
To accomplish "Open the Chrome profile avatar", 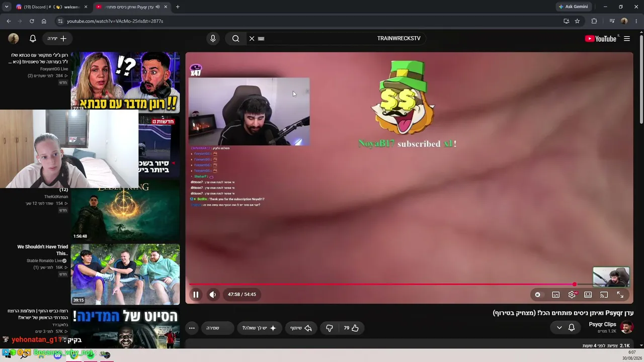I will pos(624,21).
